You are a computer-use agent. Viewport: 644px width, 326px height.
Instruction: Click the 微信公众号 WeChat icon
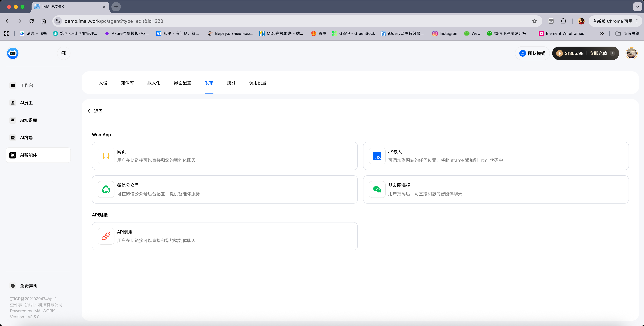106,189
